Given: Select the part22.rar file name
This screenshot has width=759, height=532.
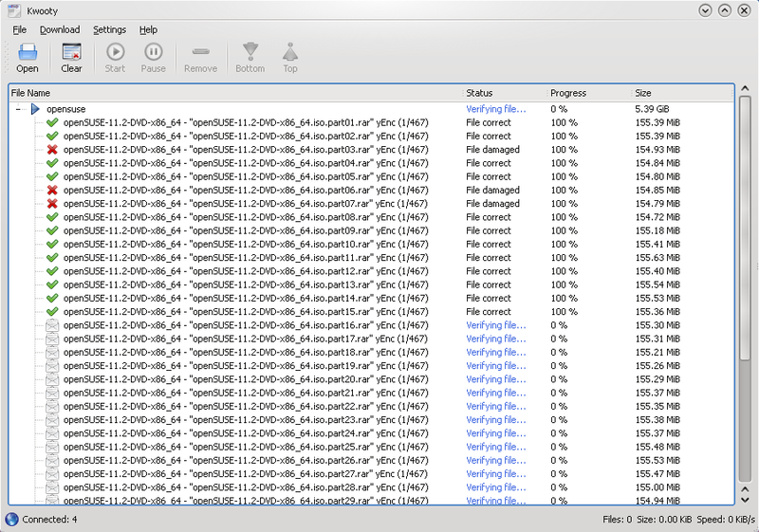Looking at the screenshot, I should click(246, 407).
